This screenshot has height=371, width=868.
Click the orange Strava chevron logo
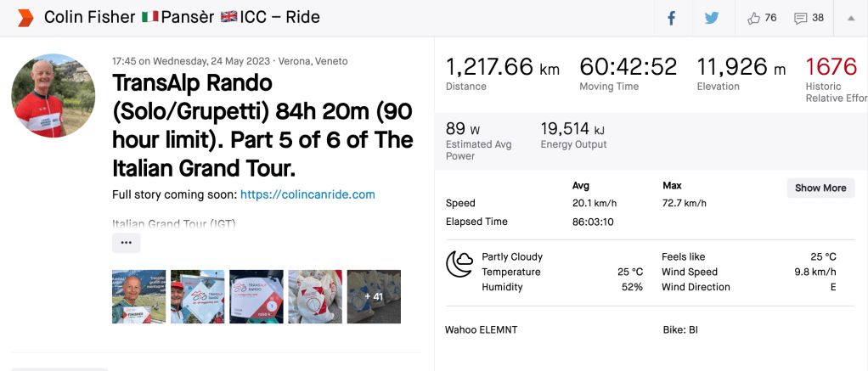tap(25, 18)
